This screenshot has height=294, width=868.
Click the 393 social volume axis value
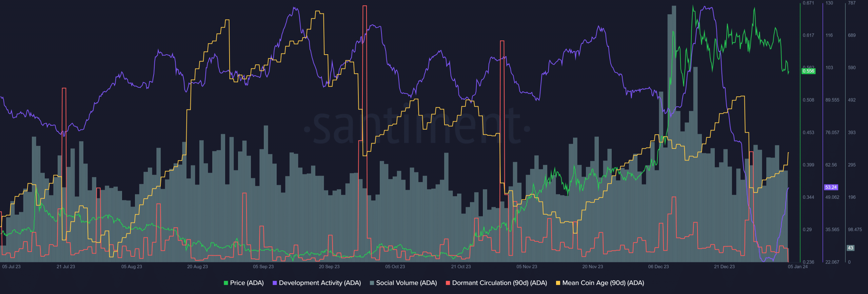point(852,133)
